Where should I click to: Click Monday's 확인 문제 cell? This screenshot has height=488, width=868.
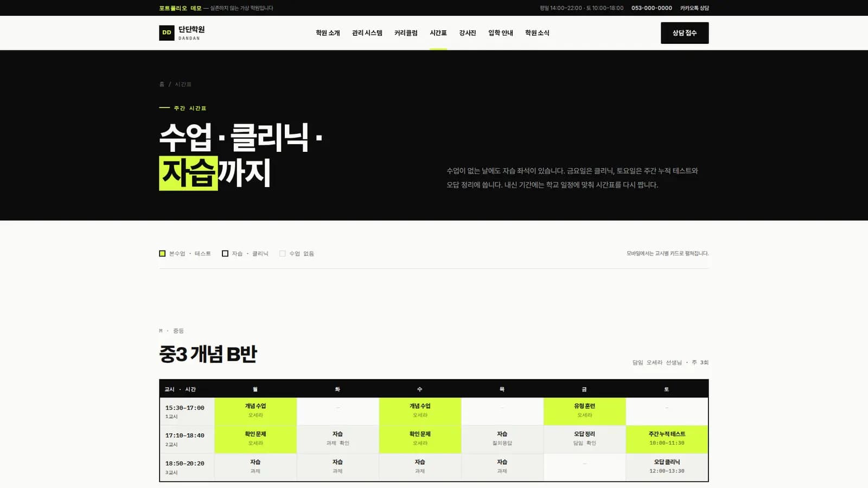coord(256,439)
